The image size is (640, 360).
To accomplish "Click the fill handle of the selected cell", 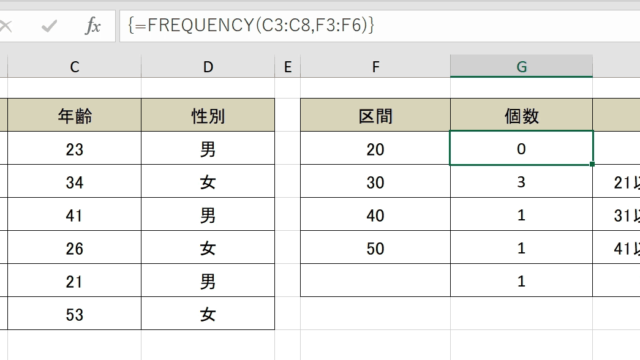I will 592,164.
